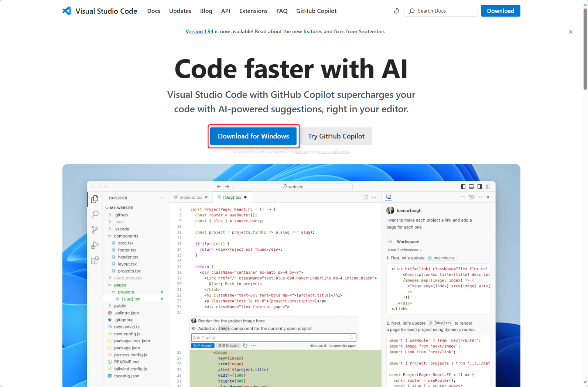This screenshot has height=387, width=588.
Task: Click Download for Windows button
Action: [253, 136]
